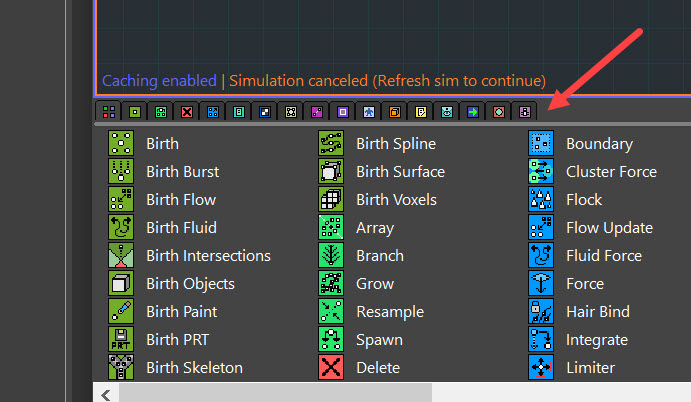Click the Birth Voxels operator icon

point(331,199)
